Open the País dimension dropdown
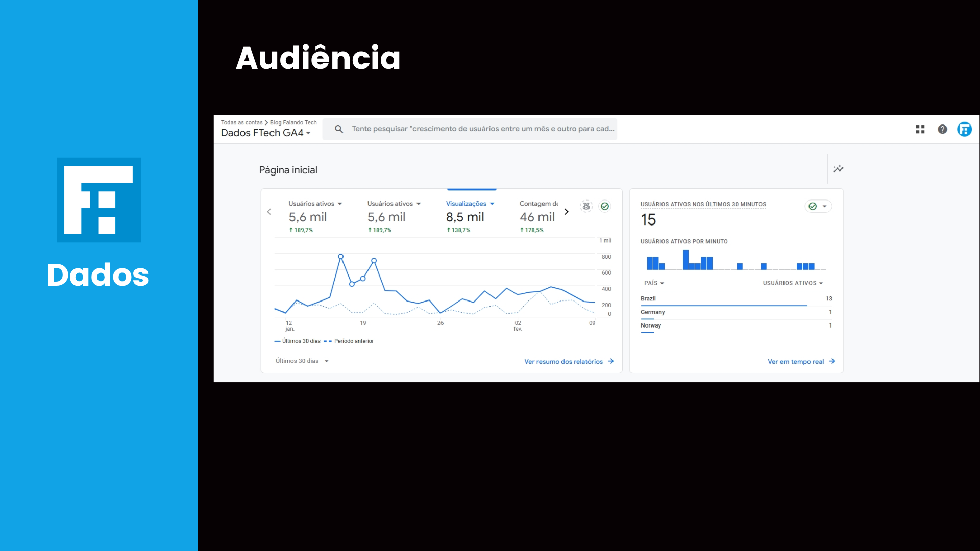 654,283
